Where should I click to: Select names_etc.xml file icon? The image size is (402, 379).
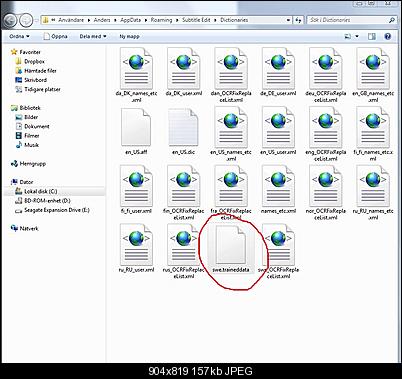(278, 186)
